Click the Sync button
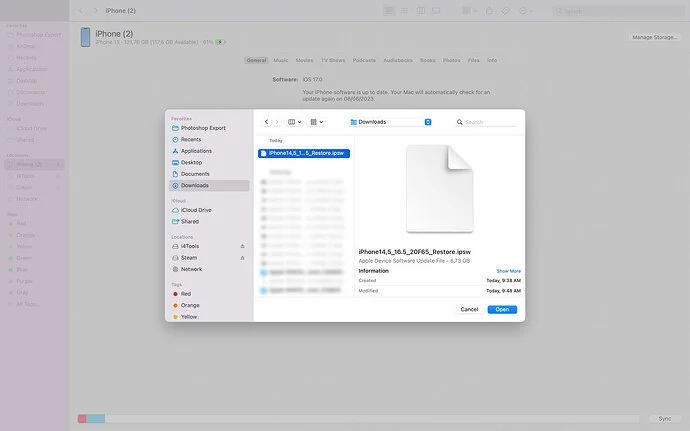This screenshot has height=431, width=690. [665, 419]
